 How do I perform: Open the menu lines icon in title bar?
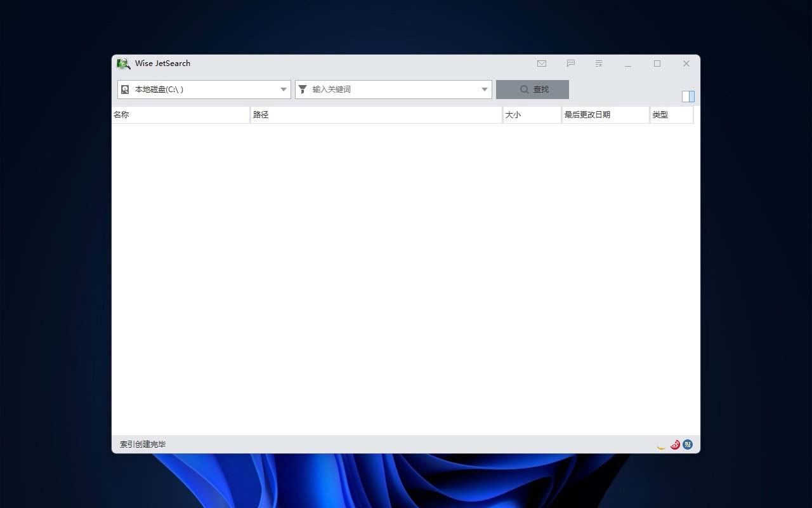click(599, 63)
